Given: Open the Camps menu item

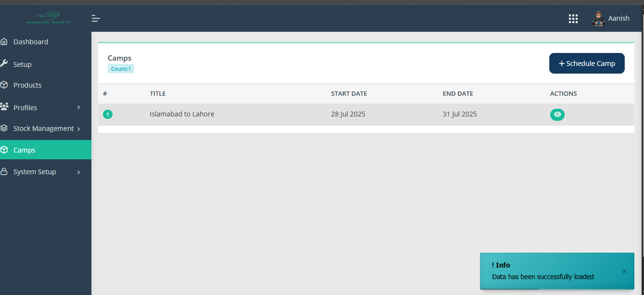Looking at the screenshot, I should point(25,150).
